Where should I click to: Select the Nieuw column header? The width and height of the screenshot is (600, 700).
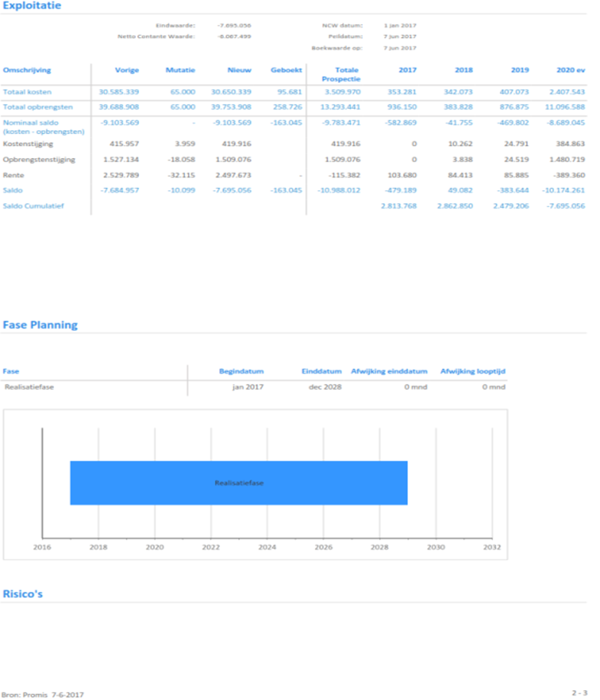pyautogui.click(x=239, y=70)
